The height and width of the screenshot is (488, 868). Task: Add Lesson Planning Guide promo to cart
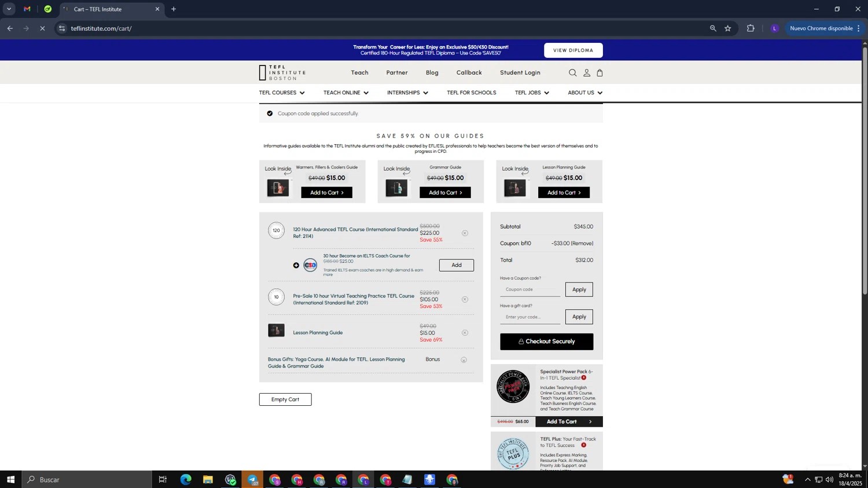pos(564,193)
